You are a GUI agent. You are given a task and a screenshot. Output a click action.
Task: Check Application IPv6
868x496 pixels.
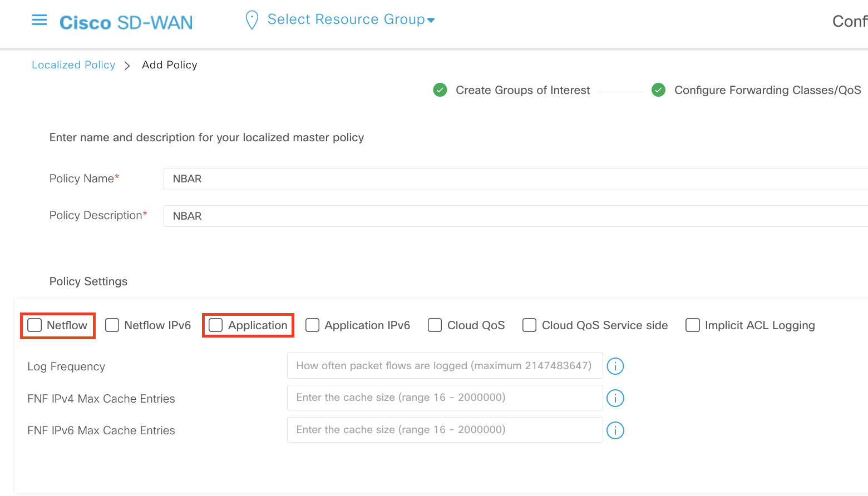click(312, 325)
